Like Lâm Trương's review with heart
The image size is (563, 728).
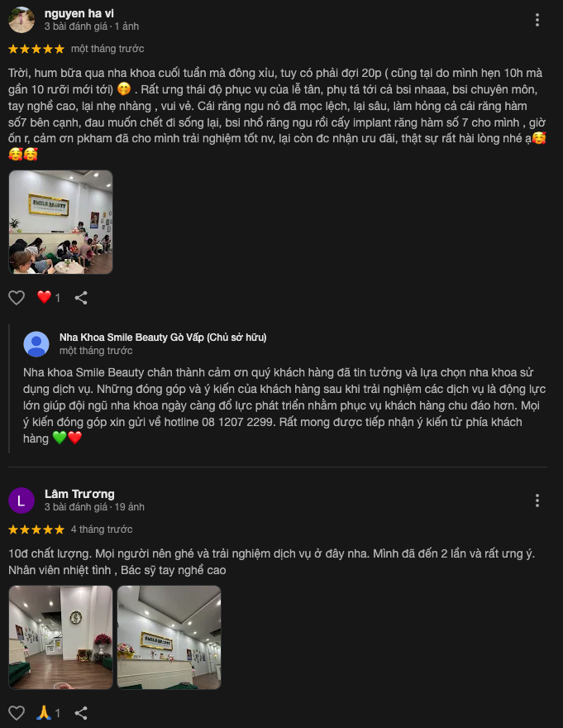coord(17,712)
